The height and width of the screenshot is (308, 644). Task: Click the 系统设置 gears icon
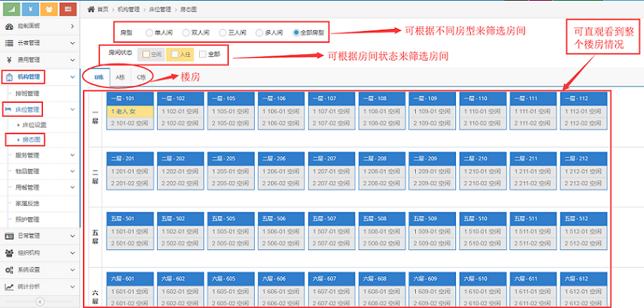[x=10, y=269]
